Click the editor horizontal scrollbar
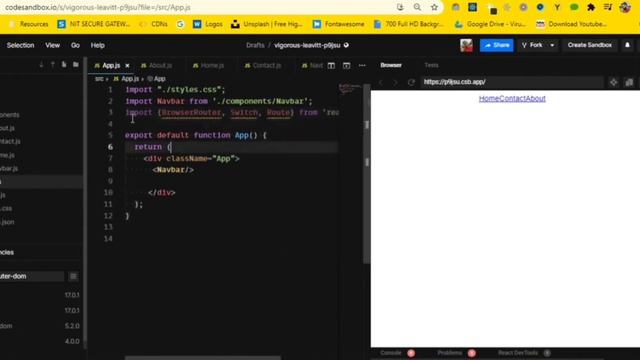Image resolution: width=640 pixels, height=360 pixels. tap(202, 358)
